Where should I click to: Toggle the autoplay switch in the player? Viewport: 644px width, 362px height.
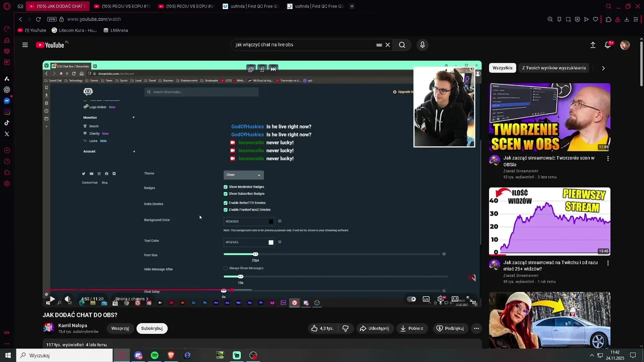click(412, 299)
